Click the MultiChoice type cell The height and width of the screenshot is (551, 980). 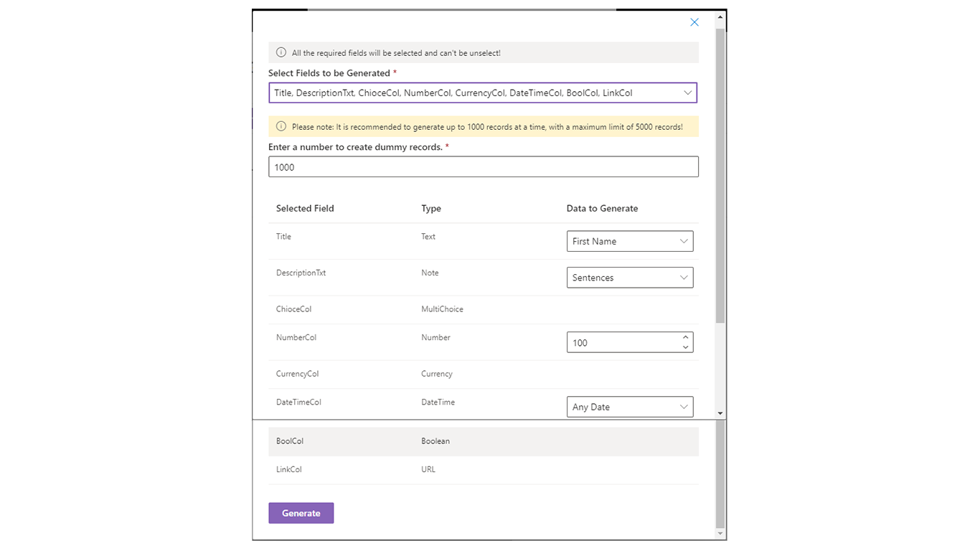[x=442, y=309]
